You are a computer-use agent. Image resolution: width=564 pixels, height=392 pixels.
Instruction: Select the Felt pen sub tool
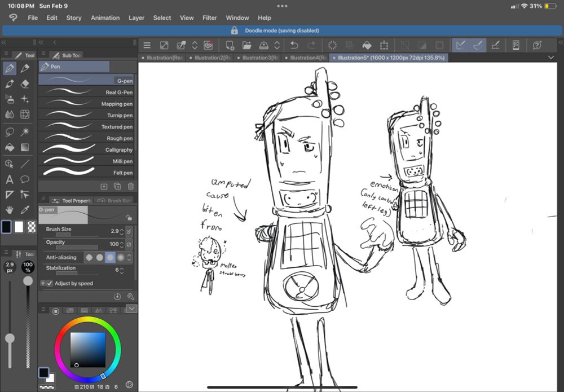click(86, 173)
